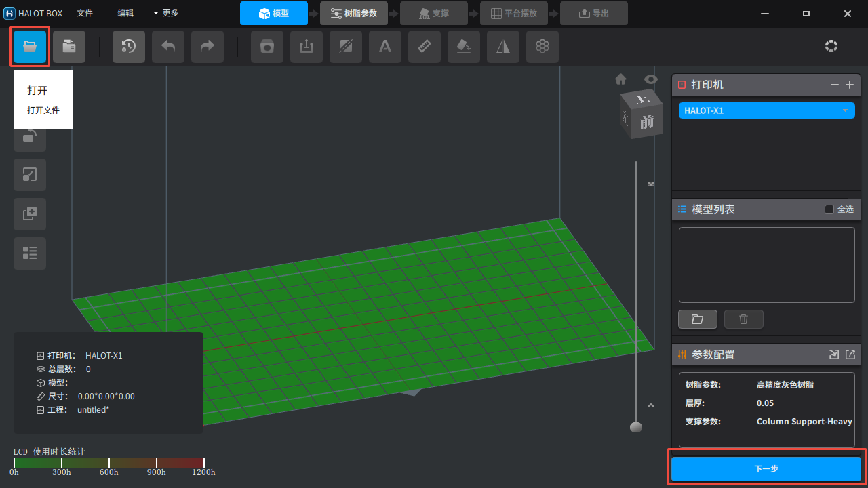Click the up chevron near layer slider bottom
Image resolution: width=868 pixels, height=488 pixels.
tap(651, 405)
